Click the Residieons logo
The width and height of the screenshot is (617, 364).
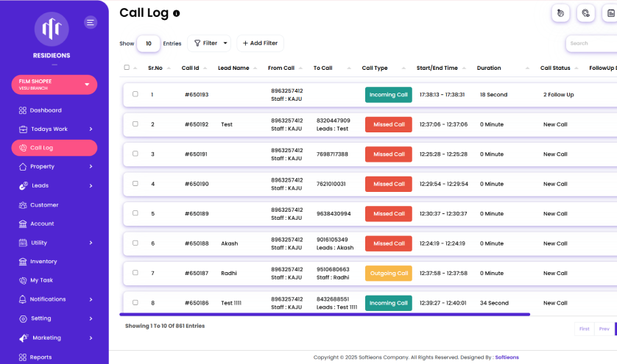(52, 29)
